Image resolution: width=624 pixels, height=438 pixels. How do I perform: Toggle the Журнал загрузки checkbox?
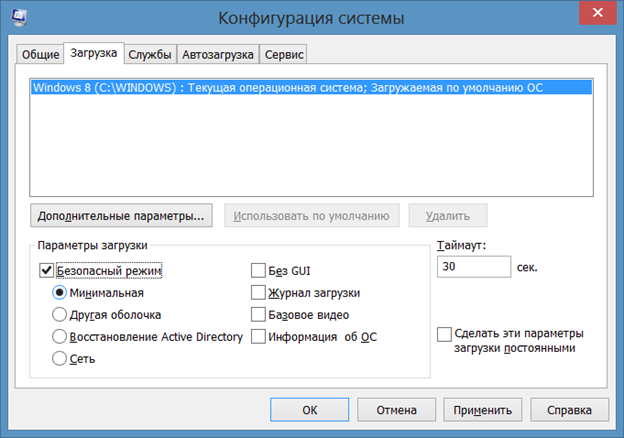click(x=258, y=292)
